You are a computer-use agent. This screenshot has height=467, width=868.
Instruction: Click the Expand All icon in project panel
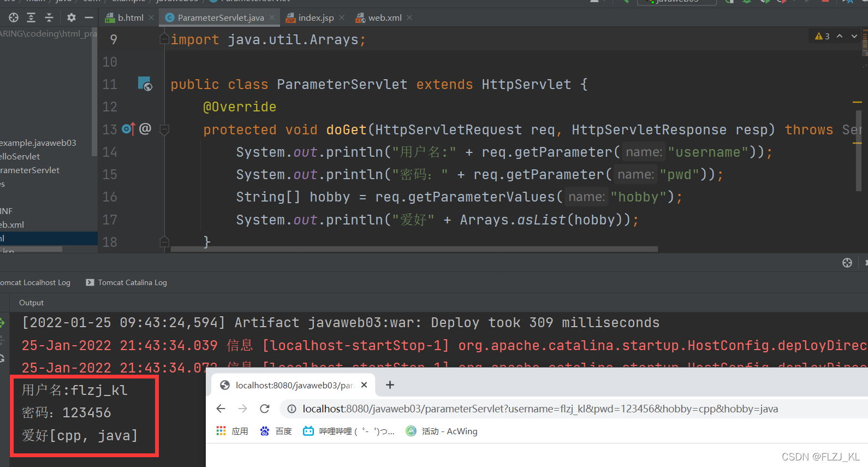31,17
